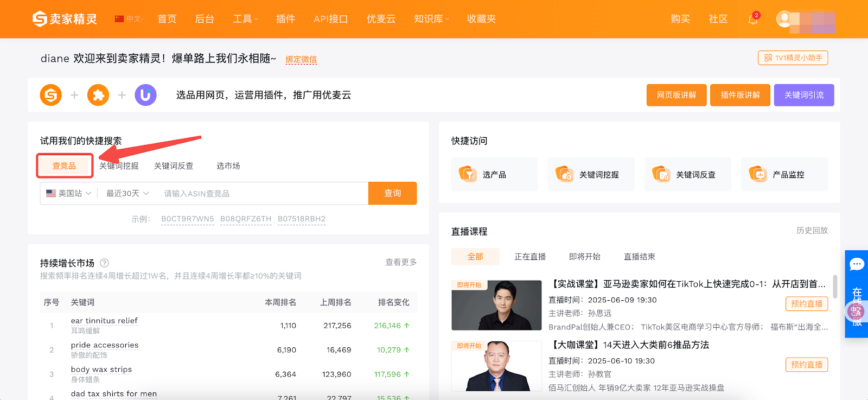Click 查看更多 for growing markets
The image size is (868, 400).
(x=401, y=262)
